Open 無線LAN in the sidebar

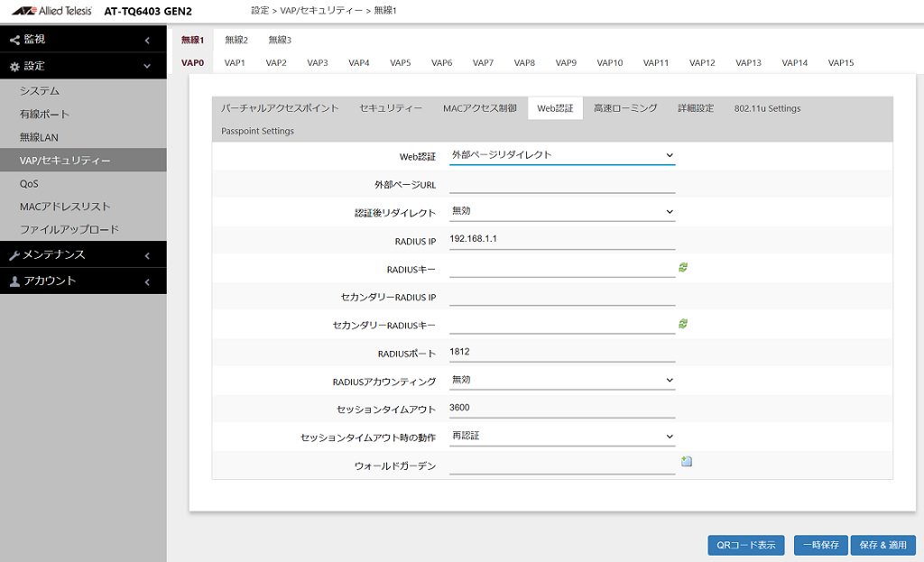coord(39,137)
